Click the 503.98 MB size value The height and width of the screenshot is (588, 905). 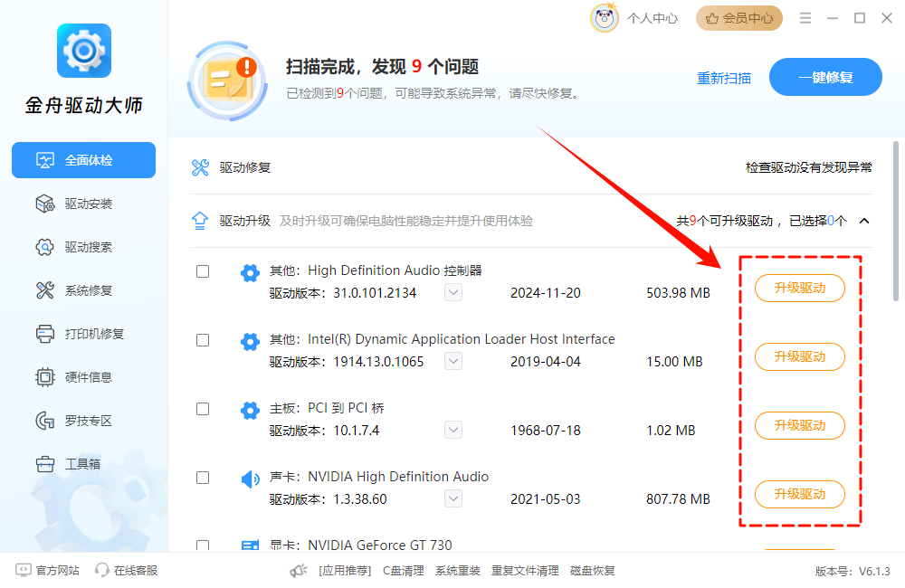click(678, 293)
